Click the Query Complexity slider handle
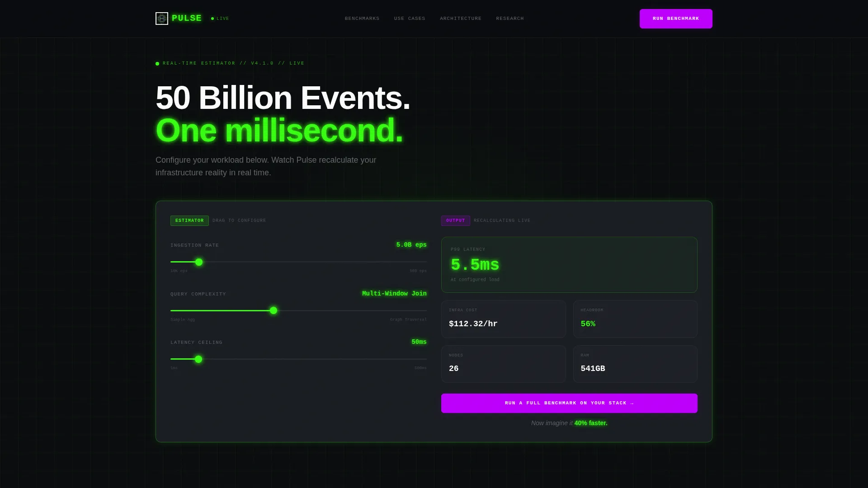 [x=274, y=310]
